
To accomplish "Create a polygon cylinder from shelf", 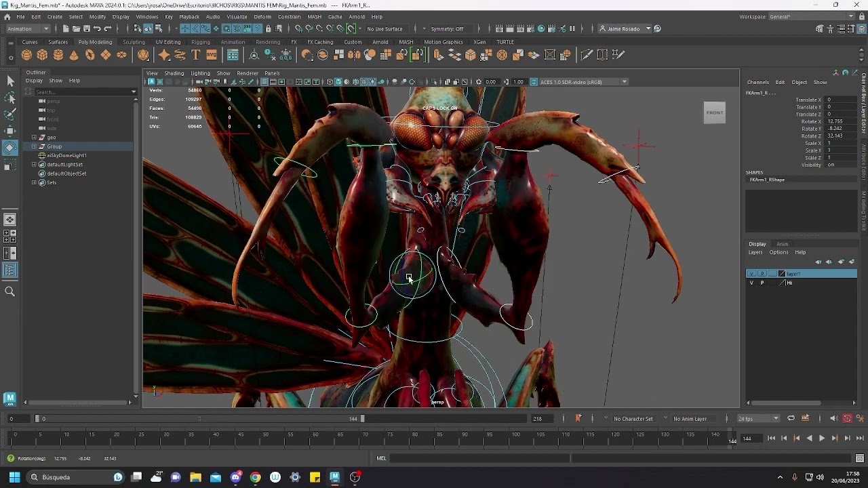I will pyautogui.click(x=58, y=55).
